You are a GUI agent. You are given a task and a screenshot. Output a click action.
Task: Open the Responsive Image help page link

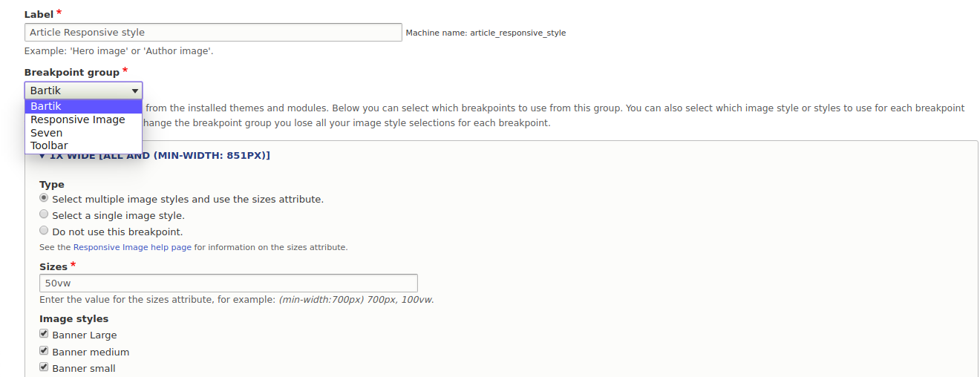132,247
